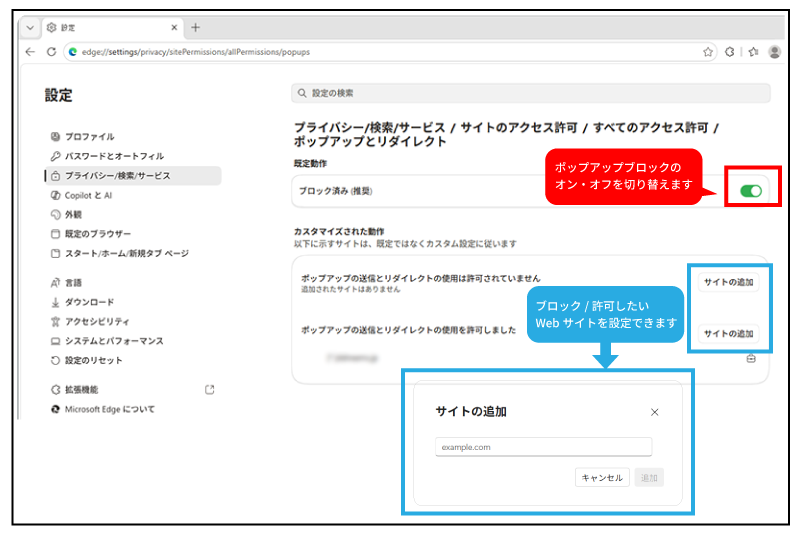The image size is (800, 534).
Task: Click the プライバシー/検索/サービス breadcrumb in the heading
Action: [369, 128]
